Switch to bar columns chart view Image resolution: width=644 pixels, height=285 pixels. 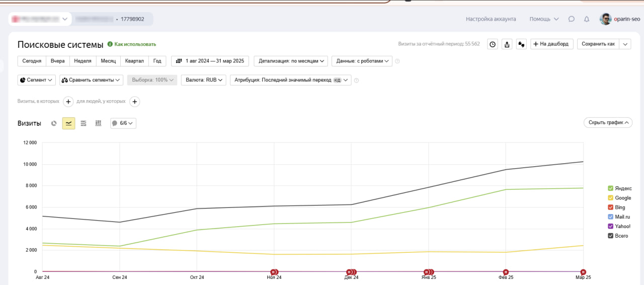pos(99,123)
